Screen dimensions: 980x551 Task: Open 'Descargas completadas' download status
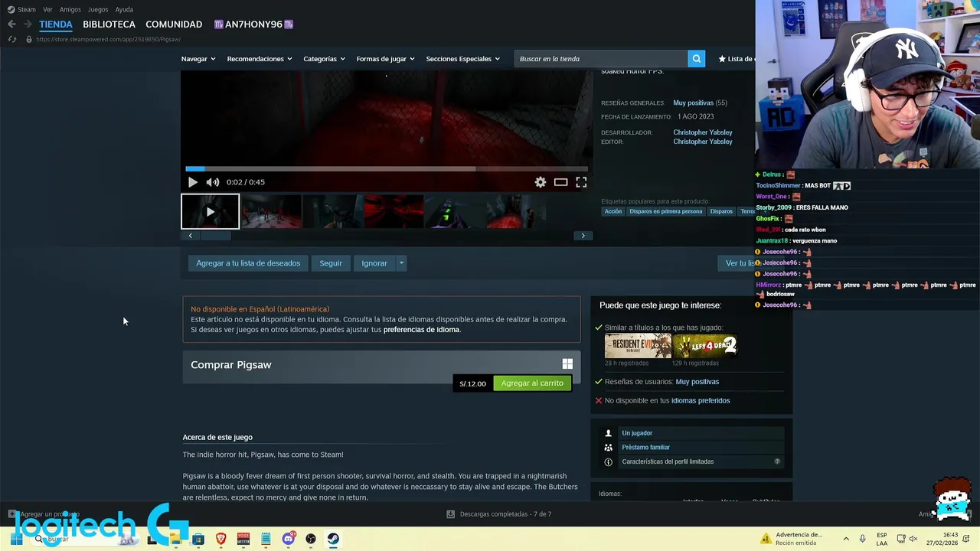pos(498,514)
